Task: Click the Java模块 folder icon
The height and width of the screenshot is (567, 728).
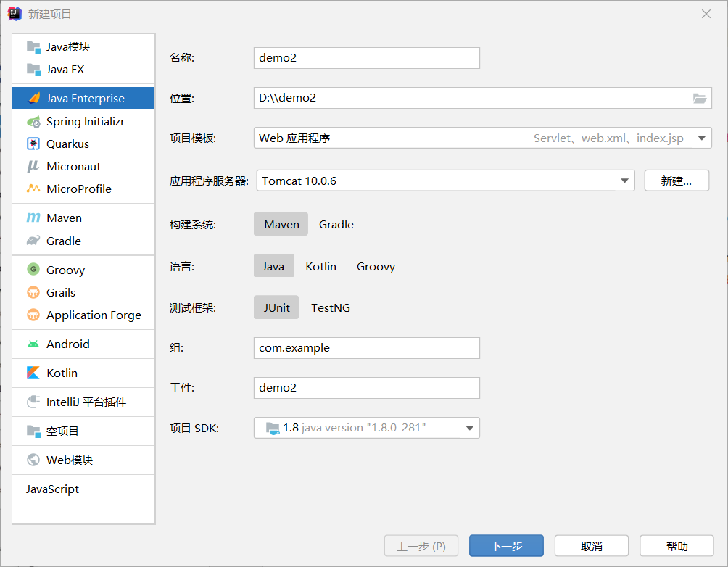Action: coord(33,47)
